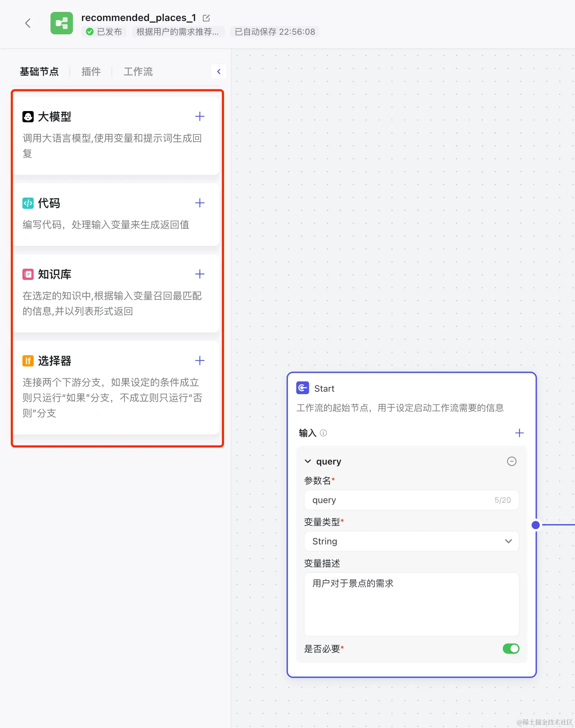The height and width of the screenshot is (728, 575).
Task: Click the 知识库 node icon
Action: pyautogui.click(x=28, y=274)
